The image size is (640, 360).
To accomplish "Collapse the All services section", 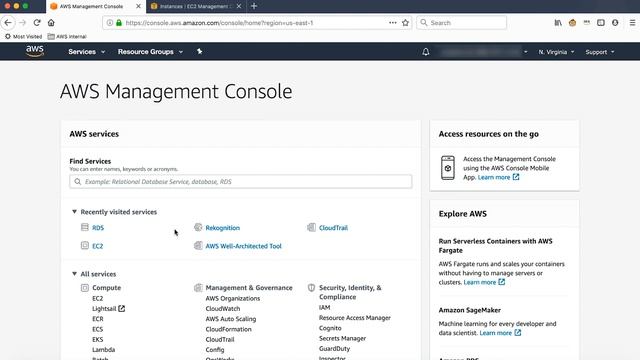I will [x=74, y=274].
